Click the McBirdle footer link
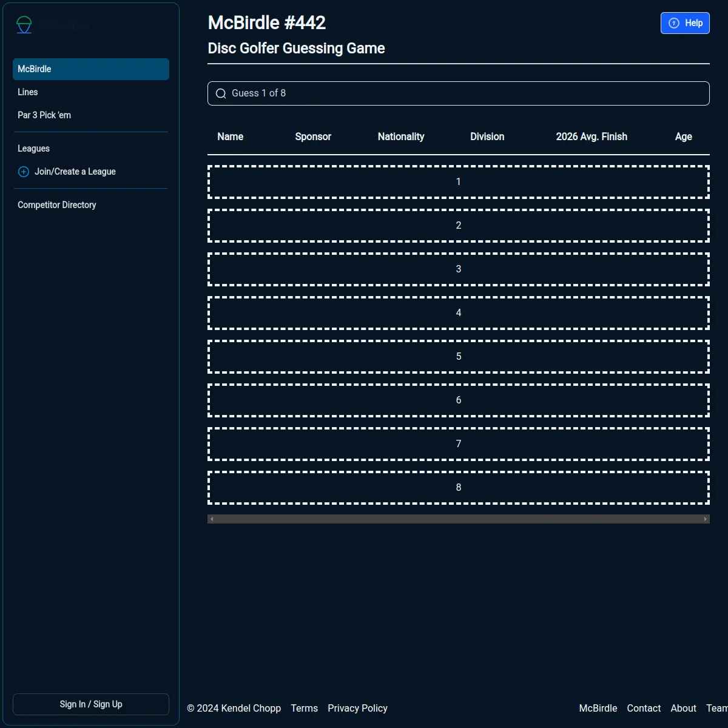Image resolution: width=728 pixels, height=728 pixels. 598,709
